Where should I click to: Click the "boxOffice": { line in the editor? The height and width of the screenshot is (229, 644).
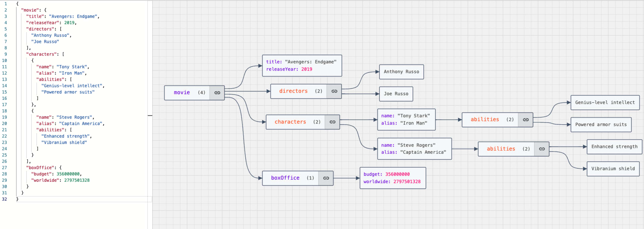click(x=44, y=168)
